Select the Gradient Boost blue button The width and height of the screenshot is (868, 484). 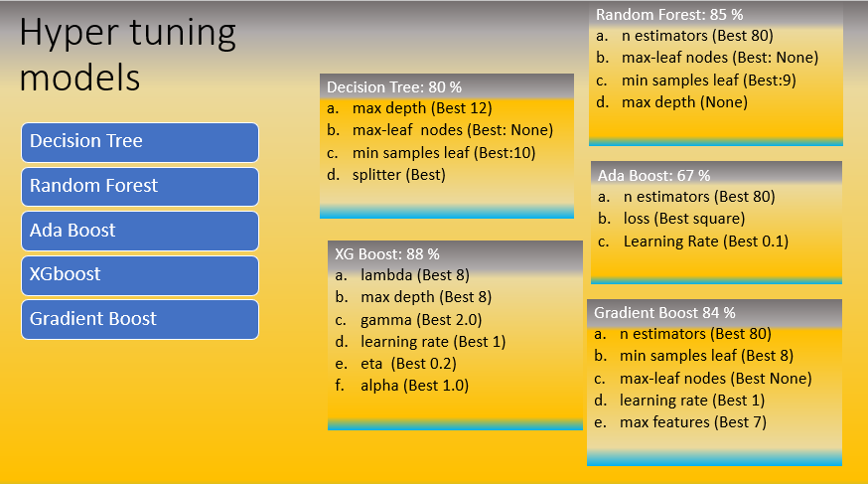[x=140, y=320]
